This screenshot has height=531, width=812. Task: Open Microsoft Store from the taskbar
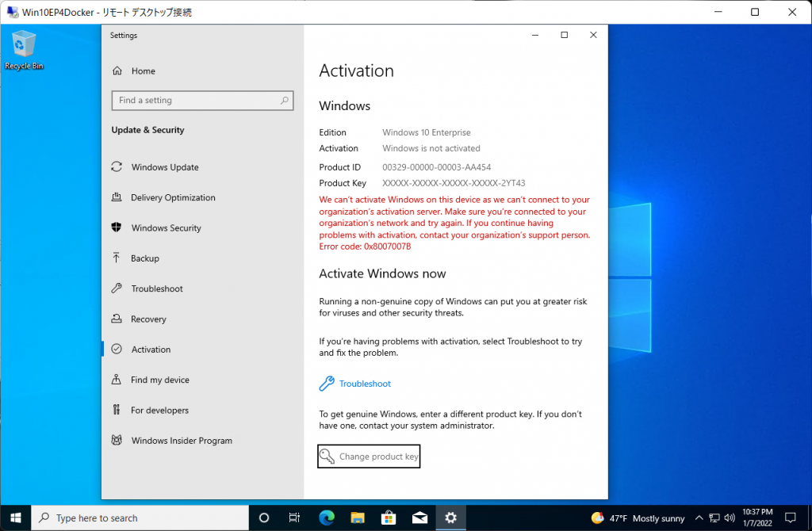coord(389,518)
